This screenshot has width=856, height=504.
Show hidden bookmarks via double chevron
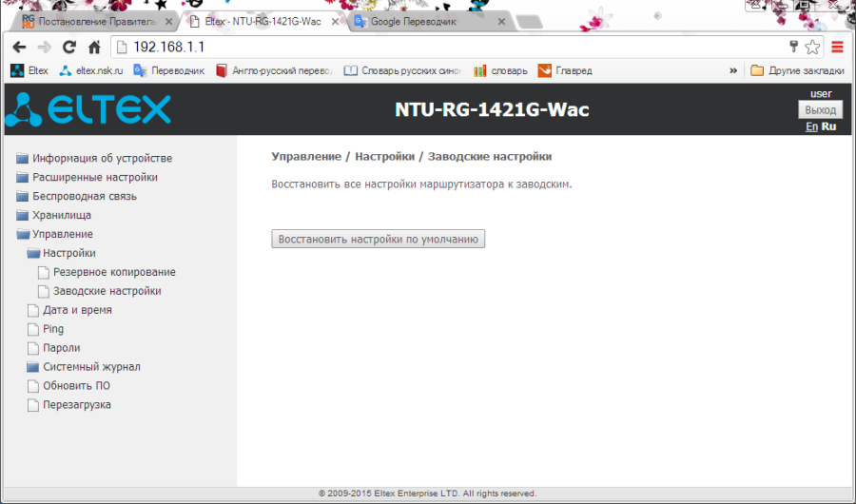point(733,70)
